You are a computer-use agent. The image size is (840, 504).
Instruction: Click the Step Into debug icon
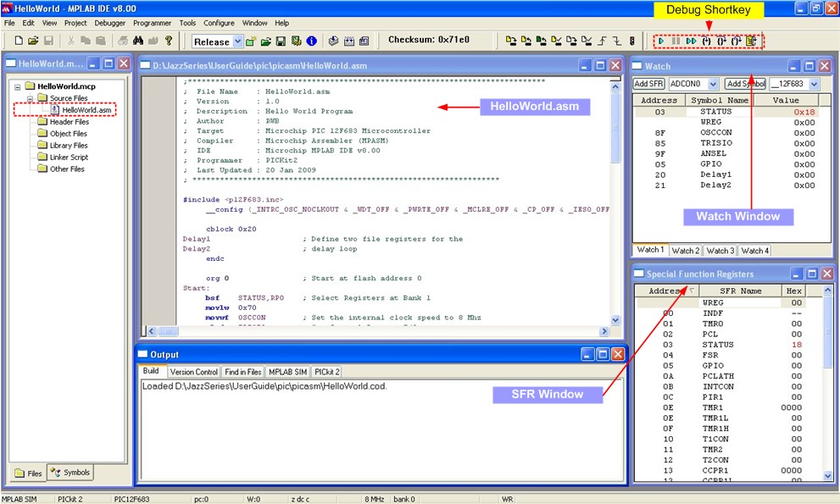click(x=707, y=41)
